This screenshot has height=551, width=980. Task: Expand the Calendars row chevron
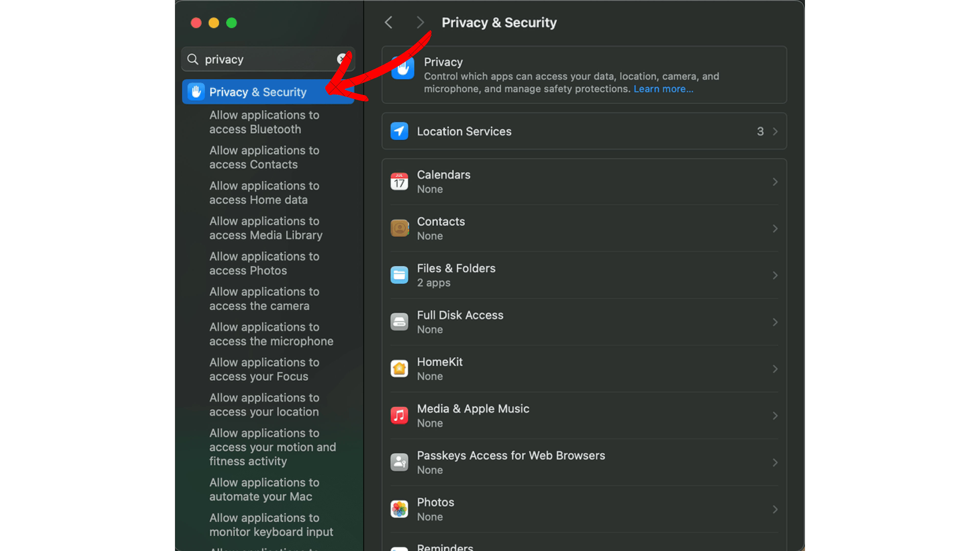(775, 182)
